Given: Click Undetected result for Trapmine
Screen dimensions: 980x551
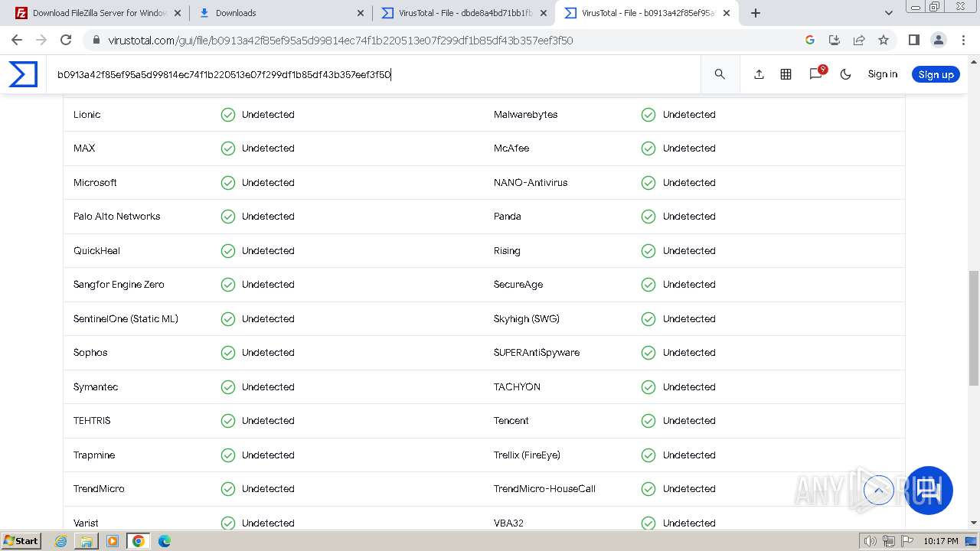Looking at the screenshot, I should click(x=268, y=455).
